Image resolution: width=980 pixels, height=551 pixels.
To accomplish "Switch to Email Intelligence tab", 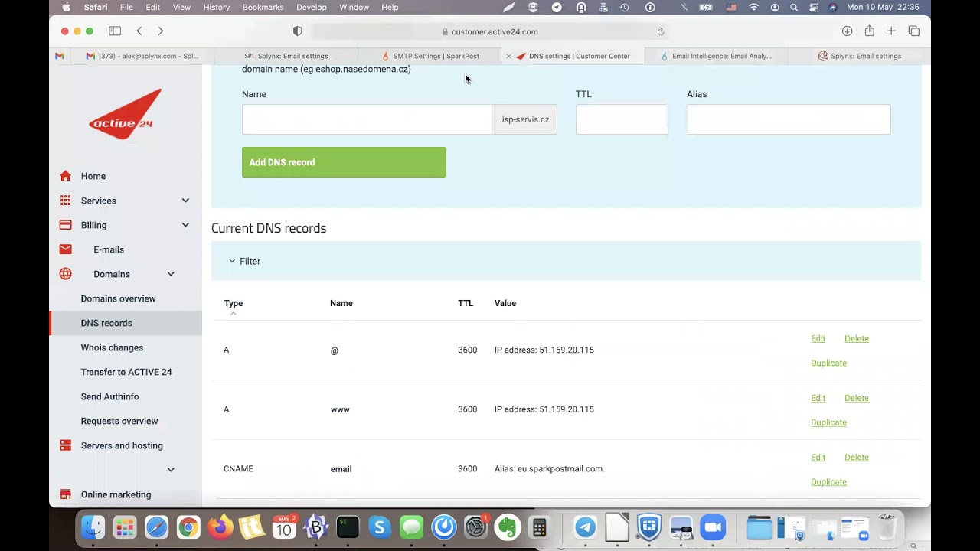I will point(716,56).
